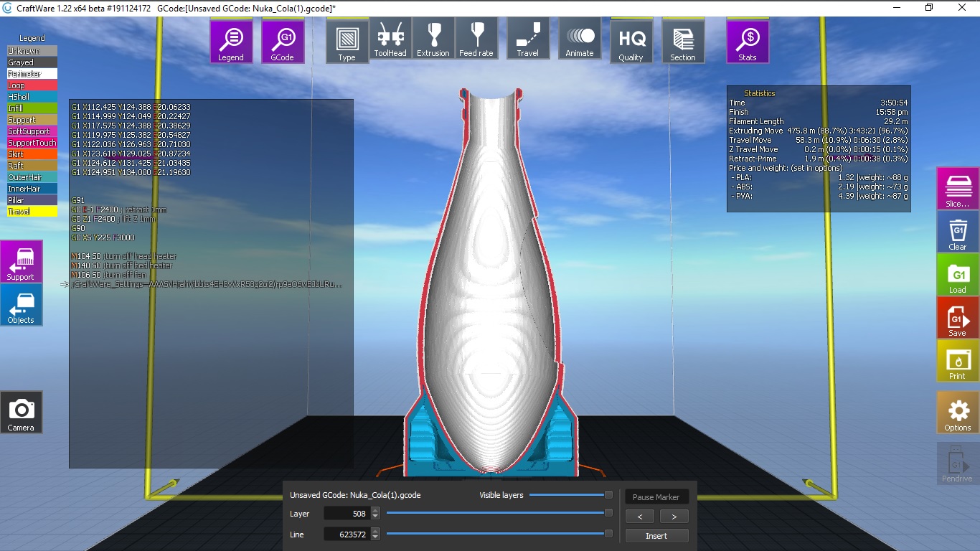The height and width of the screenshot is (551, 980).
Task: Load a G-code file
Action: pos(958,275)
